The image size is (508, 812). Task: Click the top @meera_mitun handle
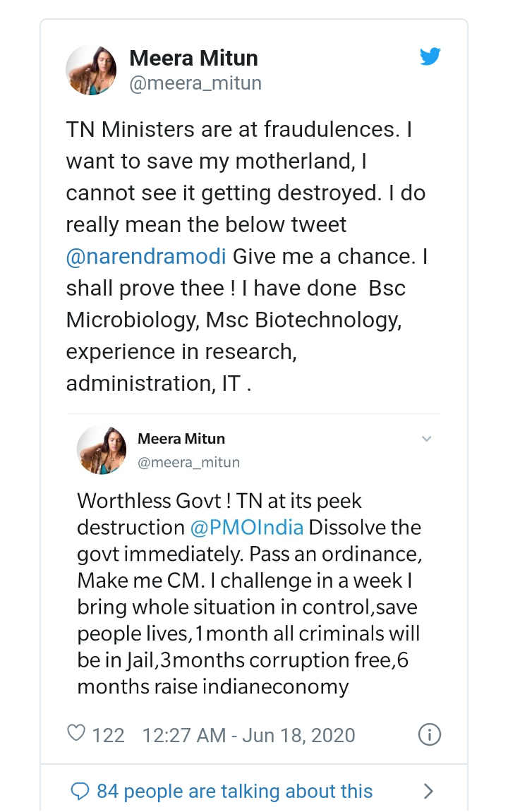(195, 83)
